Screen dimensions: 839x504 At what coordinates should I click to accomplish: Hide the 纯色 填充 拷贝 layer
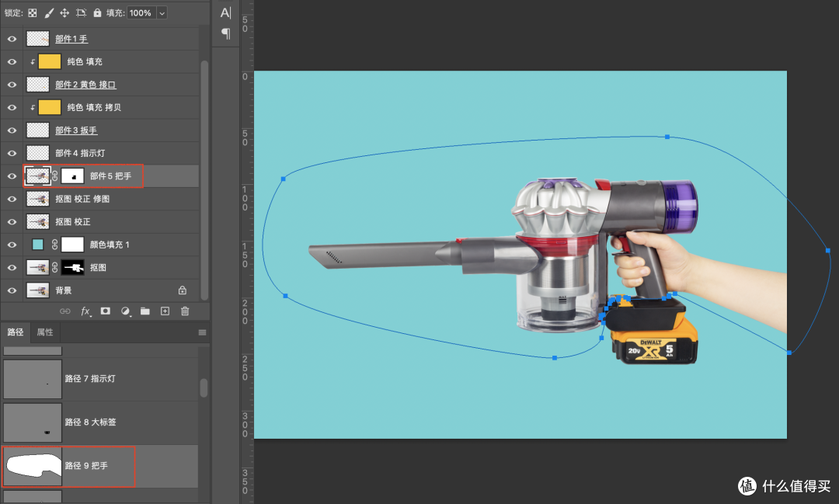[12, 107]
